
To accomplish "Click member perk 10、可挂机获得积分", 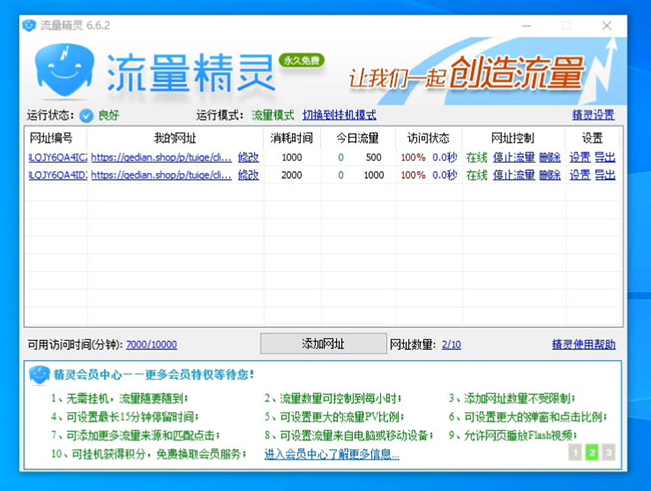I will (148, 454).
